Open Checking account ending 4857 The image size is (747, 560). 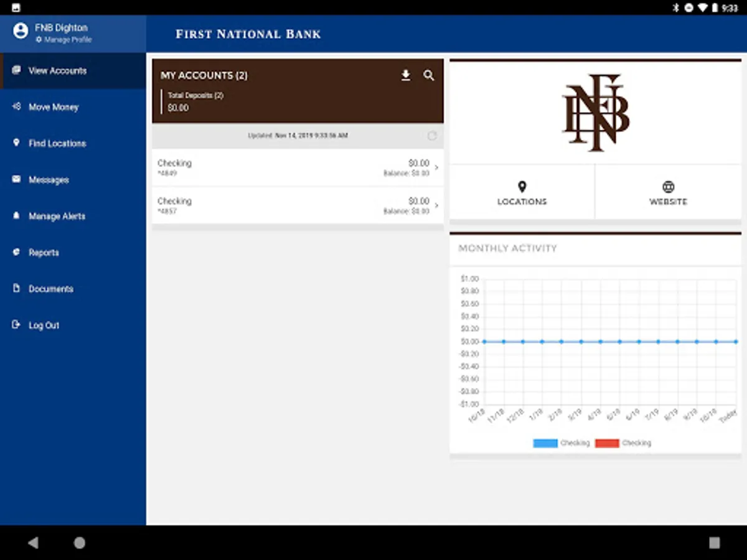298,205
